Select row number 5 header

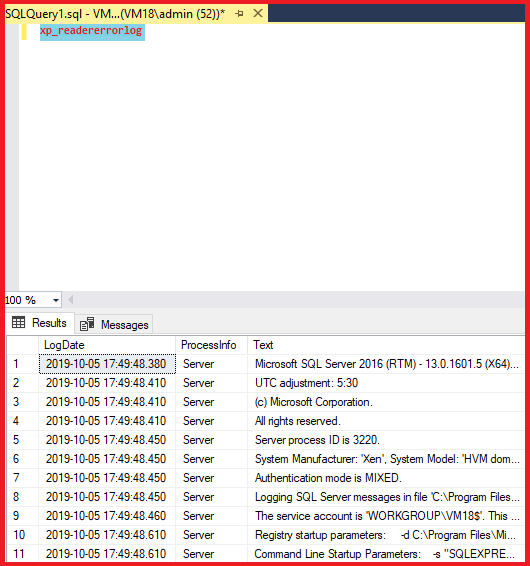22,440
